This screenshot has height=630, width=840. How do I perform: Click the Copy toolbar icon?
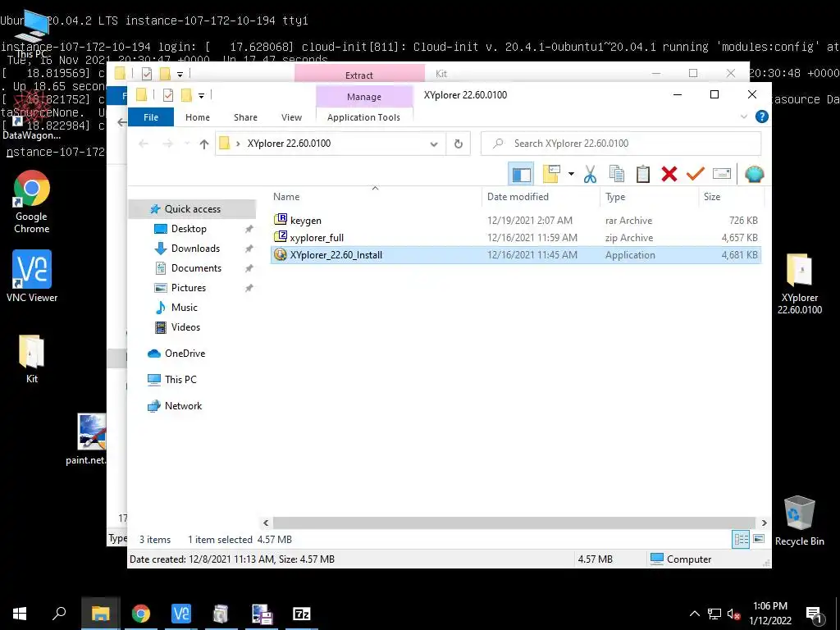[617, 174]
